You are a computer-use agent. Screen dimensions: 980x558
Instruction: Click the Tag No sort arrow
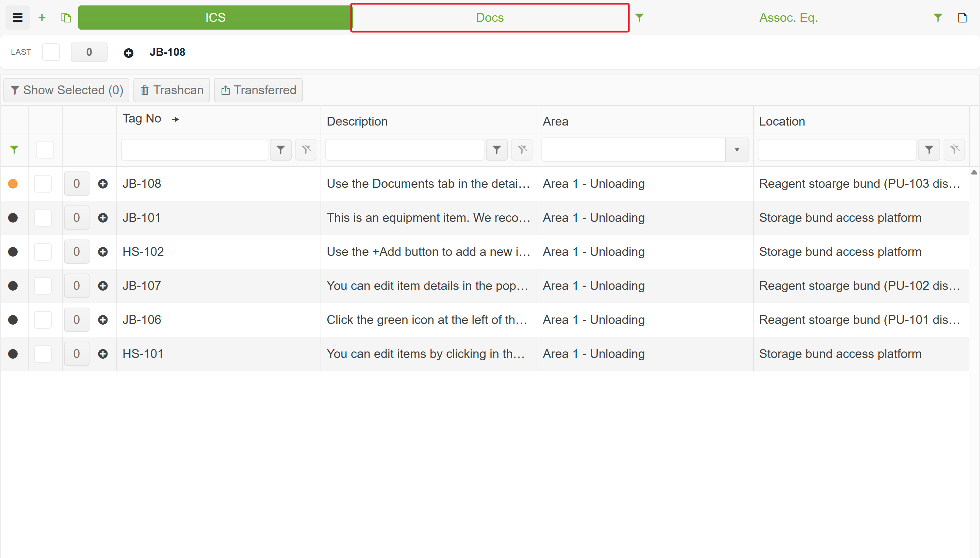(x=176, y=119)
